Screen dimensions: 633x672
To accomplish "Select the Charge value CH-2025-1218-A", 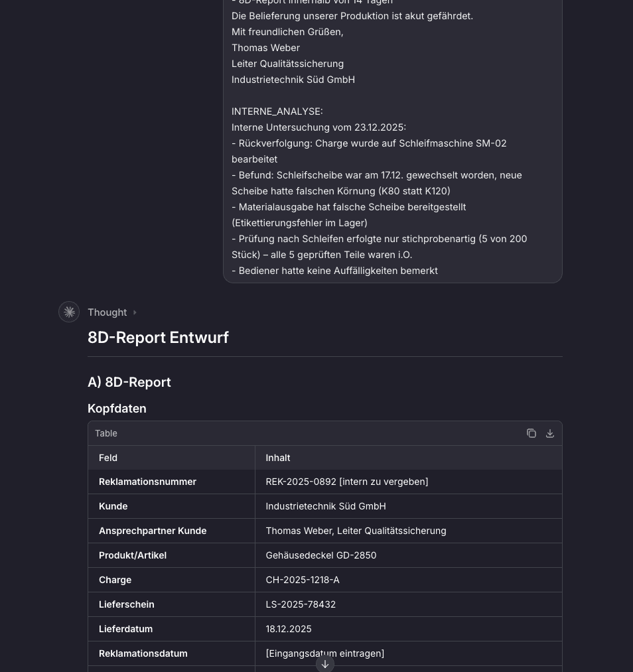I will point(303,579).
